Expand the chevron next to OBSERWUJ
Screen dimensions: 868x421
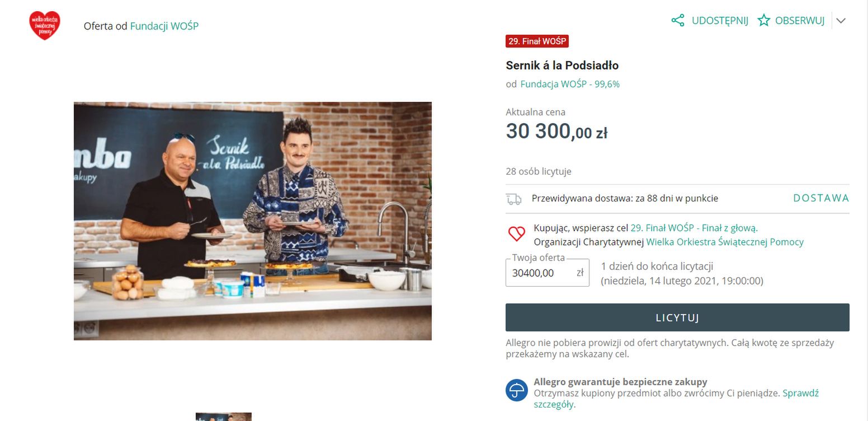coord(841,21)
